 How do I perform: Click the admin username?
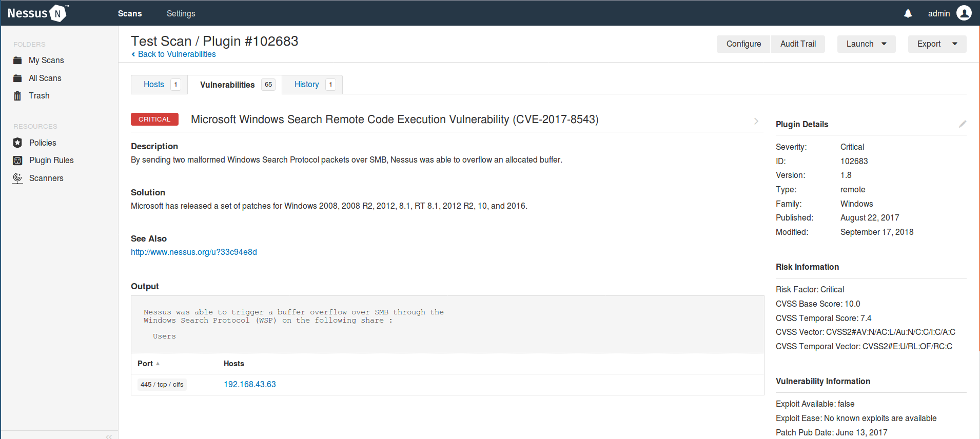(939, 13)
